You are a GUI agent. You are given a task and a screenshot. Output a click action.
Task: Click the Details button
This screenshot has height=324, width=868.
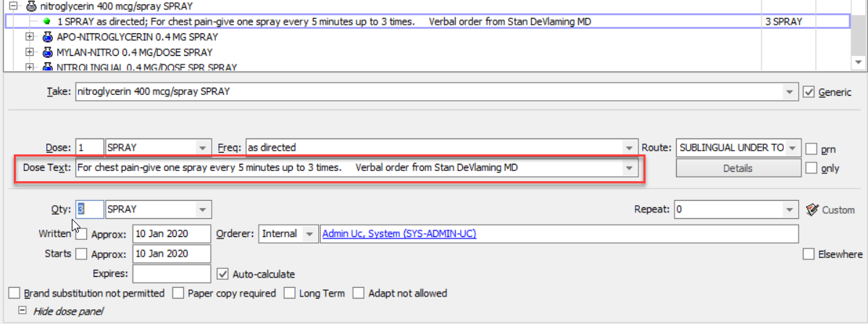click(x=738, y=168)
